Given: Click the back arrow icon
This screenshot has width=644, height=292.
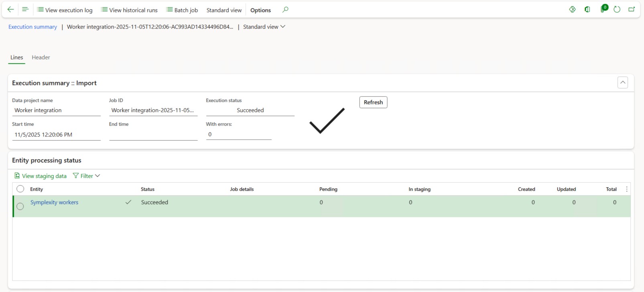Looking at the screenshot, I should 11,10.
